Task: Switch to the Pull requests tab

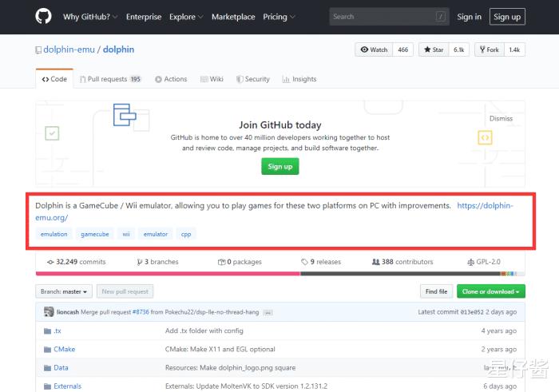Action: [x=110, y=79]
